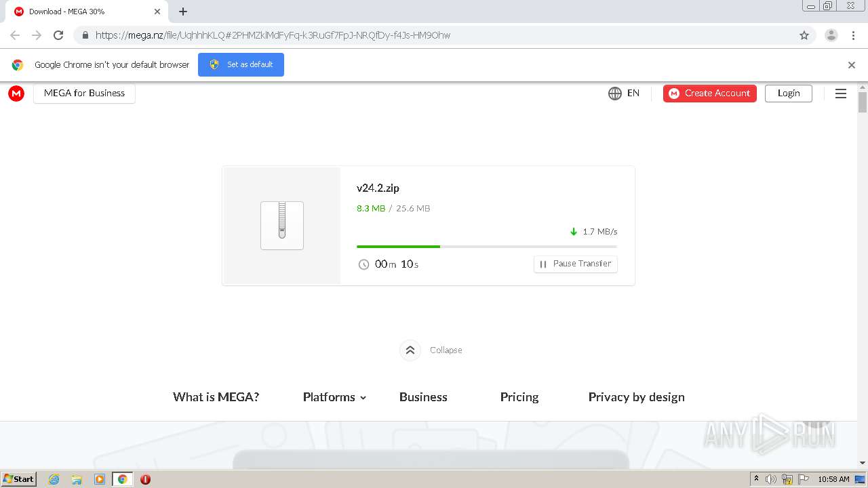Viewport: 868px width, 488px height.
Task: Go forward in browser history
Action: [37, 35]
